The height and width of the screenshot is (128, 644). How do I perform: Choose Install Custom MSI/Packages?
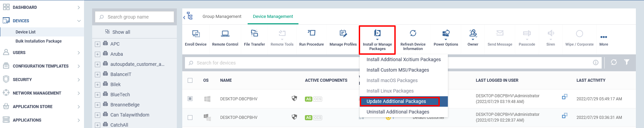pos(403,70)
